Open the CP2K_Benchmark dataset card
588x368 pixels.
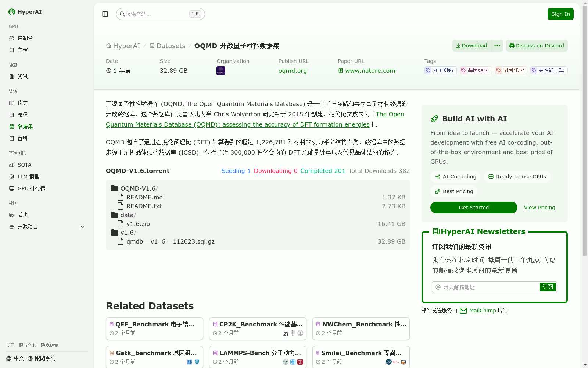(x=258, y=329)
